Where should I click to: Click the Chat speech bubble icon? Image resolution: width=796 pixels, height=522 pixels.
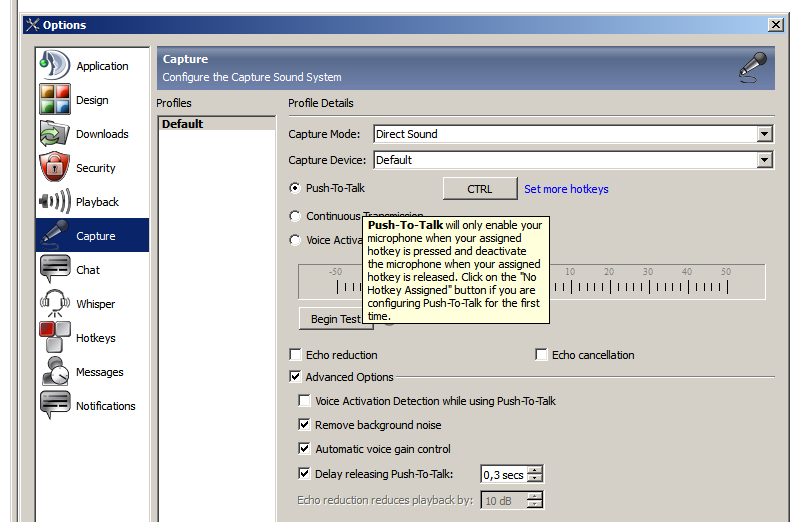click(54, 270)
